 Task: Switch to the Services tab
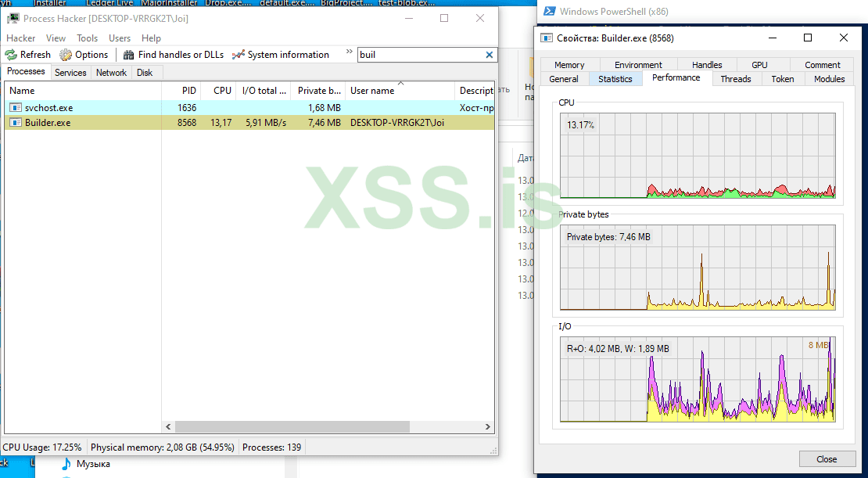tap(70, 73)
